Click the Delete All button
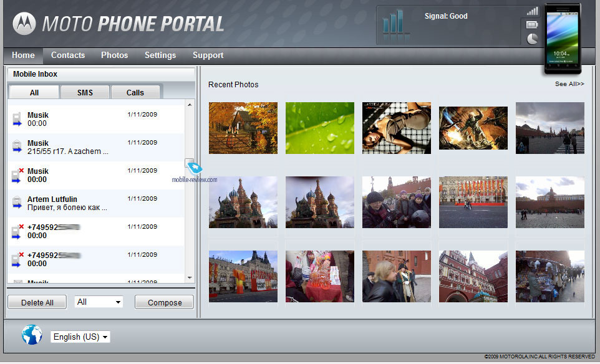600x364 pixels. tap(37, 302)
